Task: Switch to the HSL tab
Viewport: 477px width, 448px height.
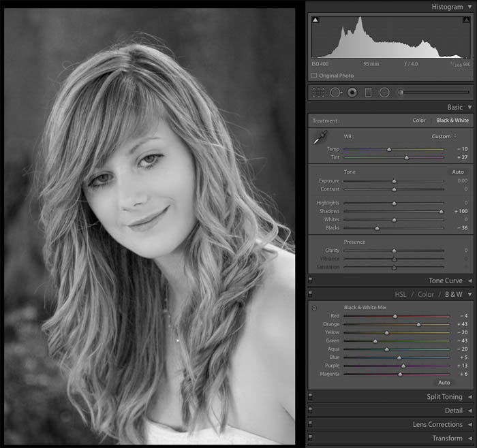Action: tap(402, 294)
